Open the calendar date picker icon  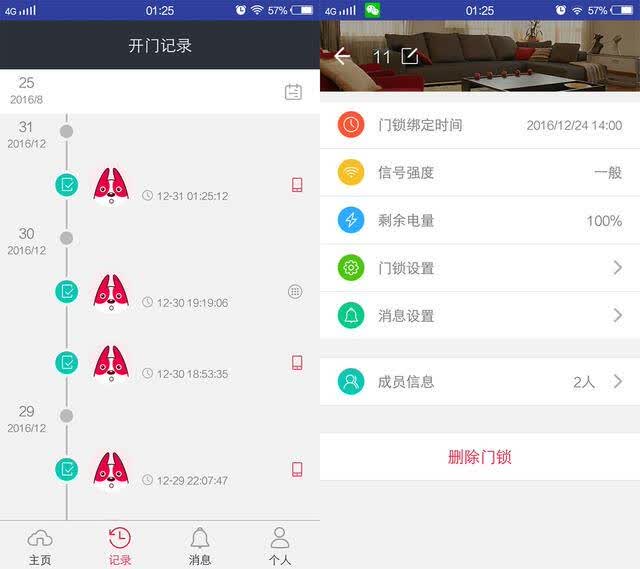point(293,92)
